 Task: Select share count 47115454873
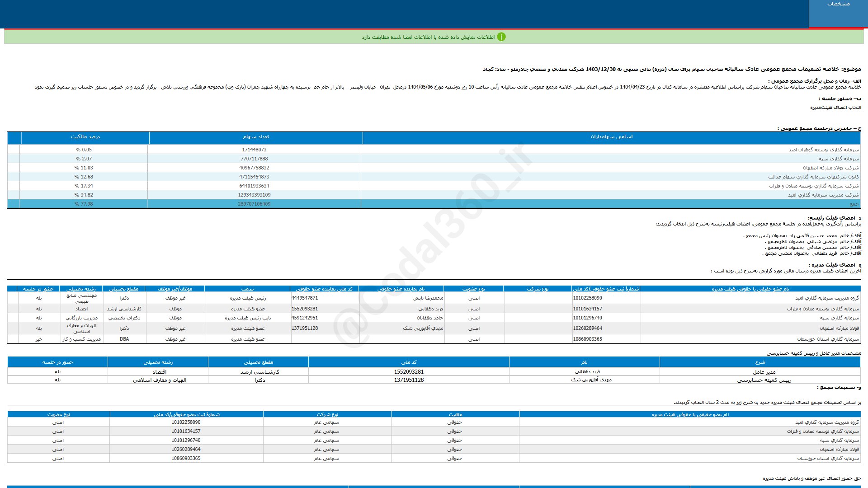tap(254, 177)
